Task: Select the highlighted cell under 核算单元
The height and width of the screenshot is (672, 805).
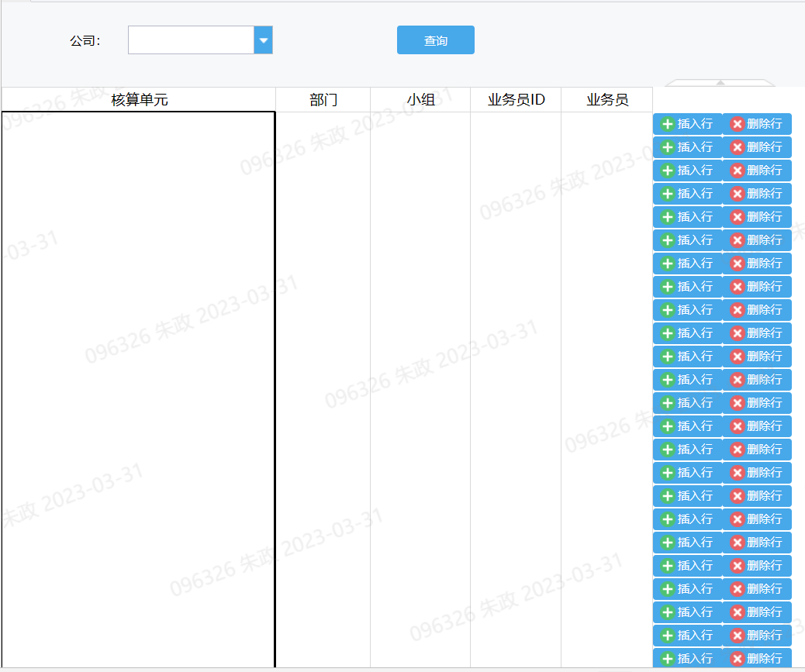Action: [x=139, y=389]
